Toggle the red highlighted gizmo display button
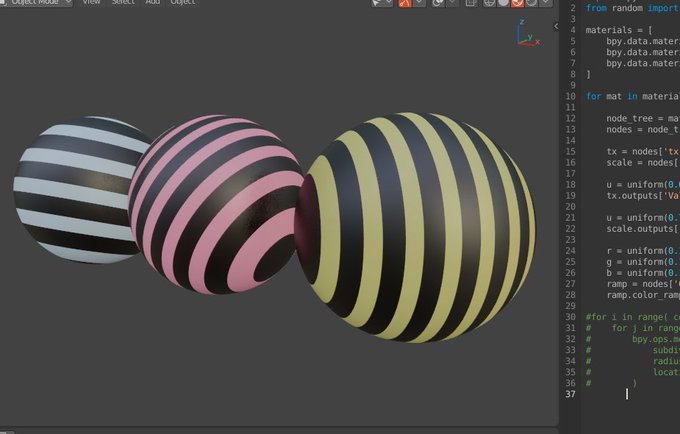Image resolution: width=680 pixels, height=434 pixels. (405, 3)
